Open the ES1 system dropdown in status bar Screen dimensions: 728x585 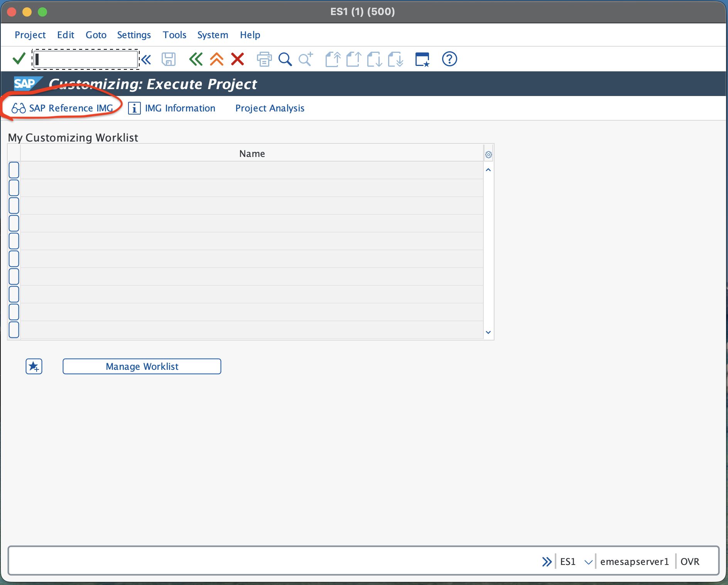588,562
